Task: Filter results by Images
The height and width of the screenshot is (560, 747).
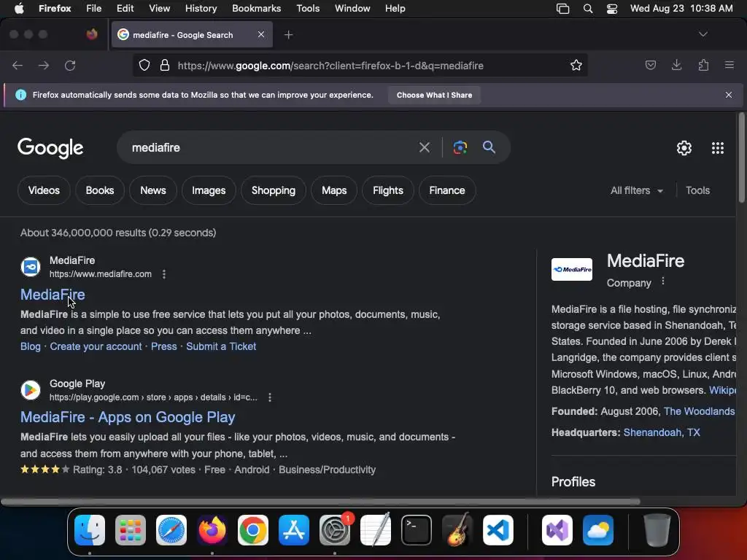Action: pyautogui.click(x=209, y=190)
